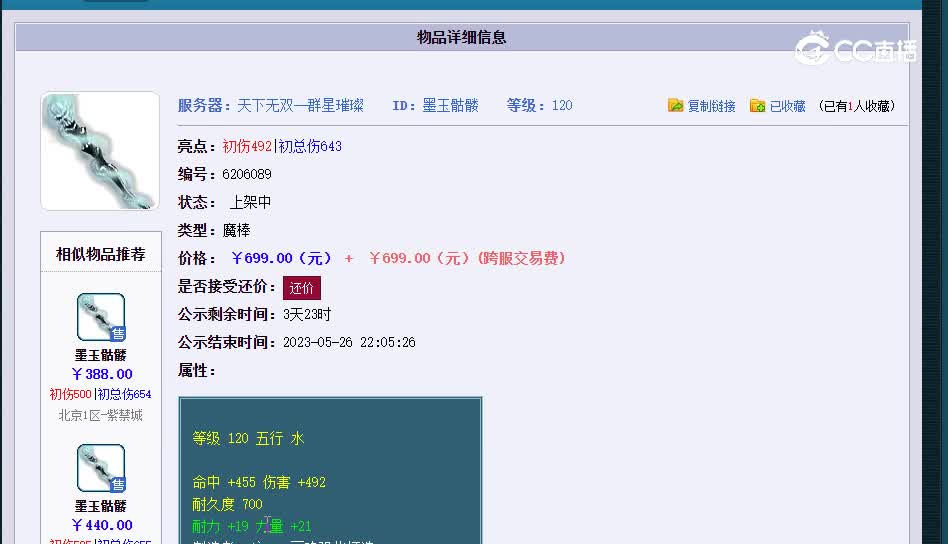Open the similar item thumbnail priced ￥440.00
Screen dimensions: 948x544
coord(101,468)
